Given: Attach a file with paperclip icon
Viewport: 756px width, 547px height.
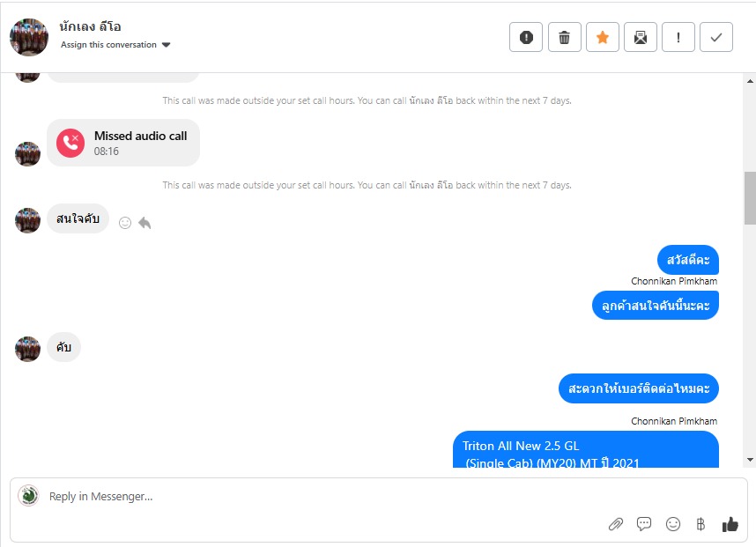Looking at the screenshot, I should pyautogui.click(x=616, y=524).
